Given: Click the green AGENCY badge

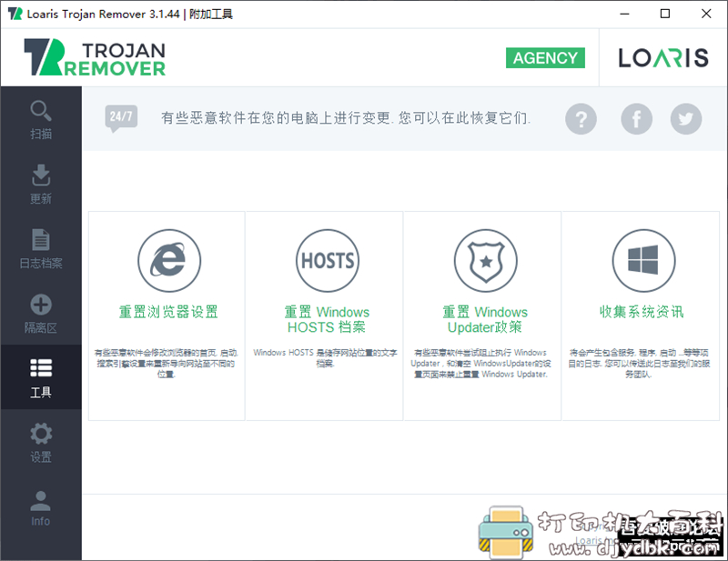Looking at the screenshot, I should pos(545,58).
